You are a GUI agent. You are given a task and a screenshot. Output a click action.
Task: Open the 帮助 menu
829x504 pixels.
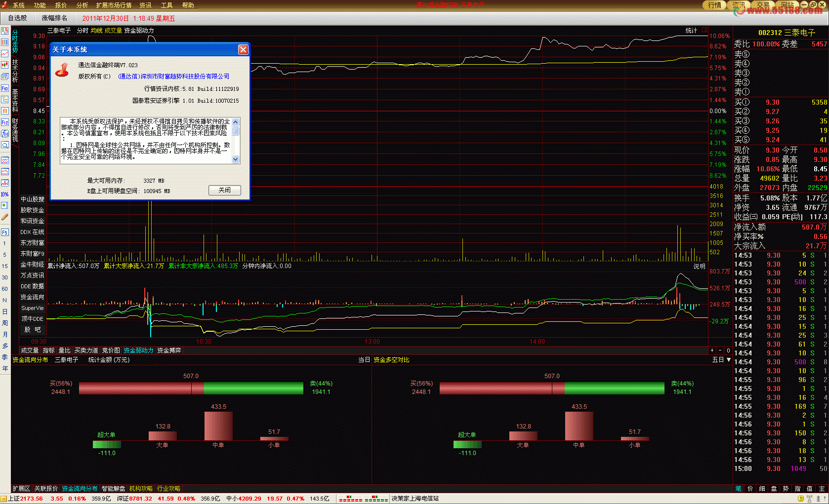coord(188,5)
